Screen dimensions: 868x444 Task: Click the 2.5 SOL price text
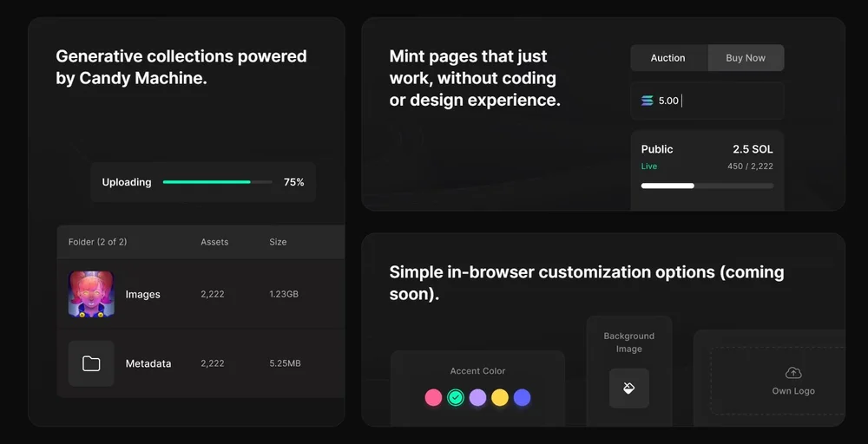(x=753, y=149)
